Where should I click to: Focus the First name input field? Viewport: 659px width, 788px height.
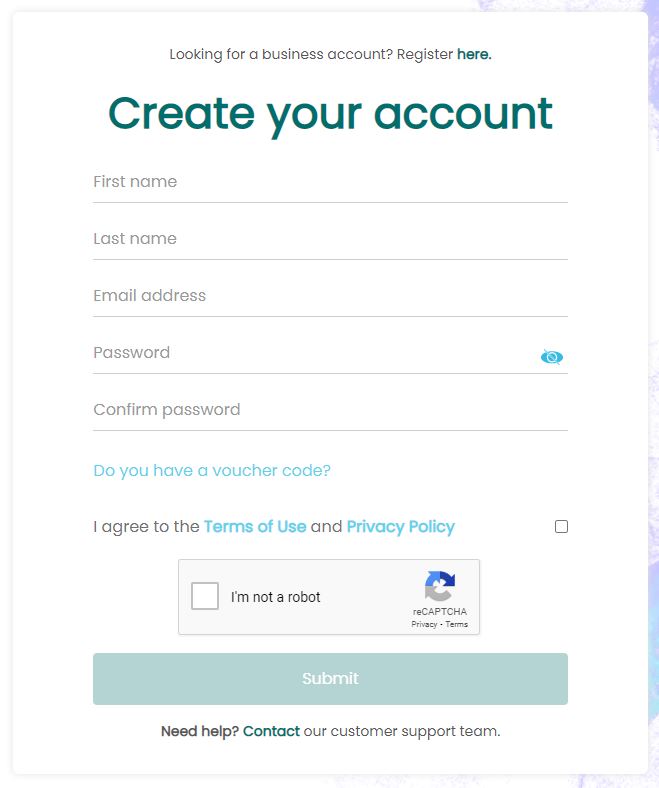(330, 182)
